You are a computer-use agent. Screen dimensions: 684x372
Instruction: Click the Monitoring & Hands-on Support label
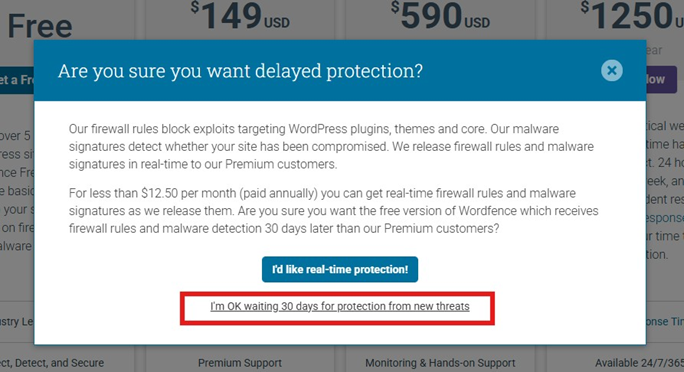pos(440,363)
